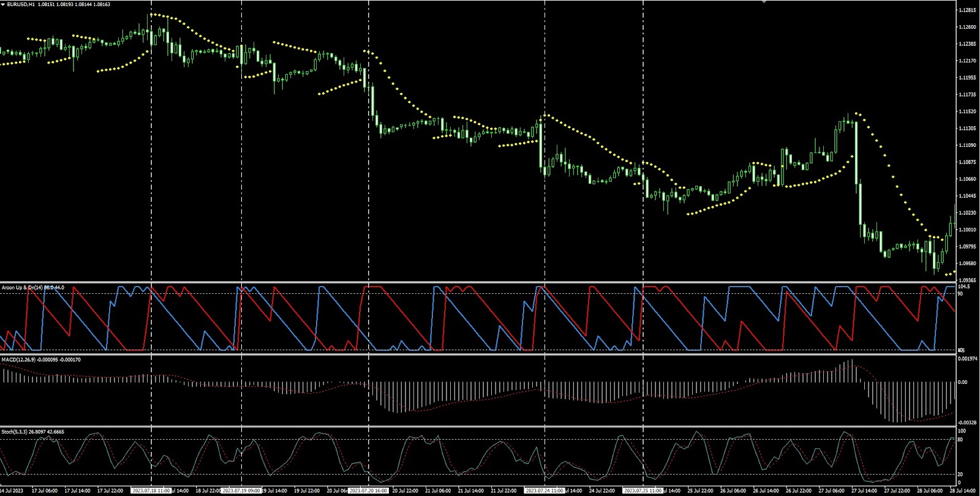Click the 25 Jul 22:00 time axis label

[x=699, y=490]
